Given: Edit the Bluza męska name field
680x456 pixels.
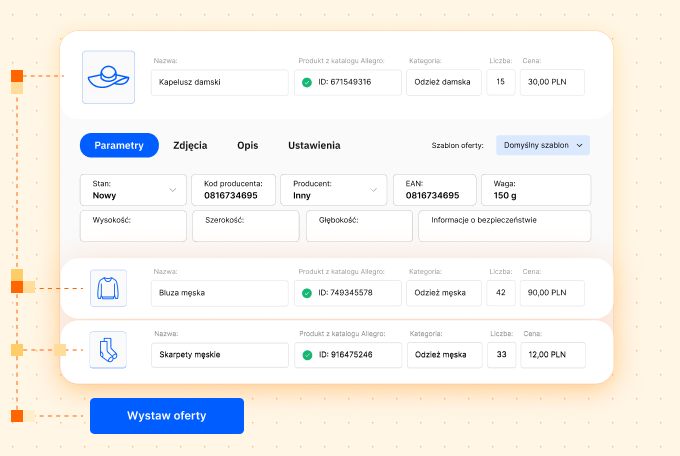Looking at the screenshot, I should click(x=219, y=293).
